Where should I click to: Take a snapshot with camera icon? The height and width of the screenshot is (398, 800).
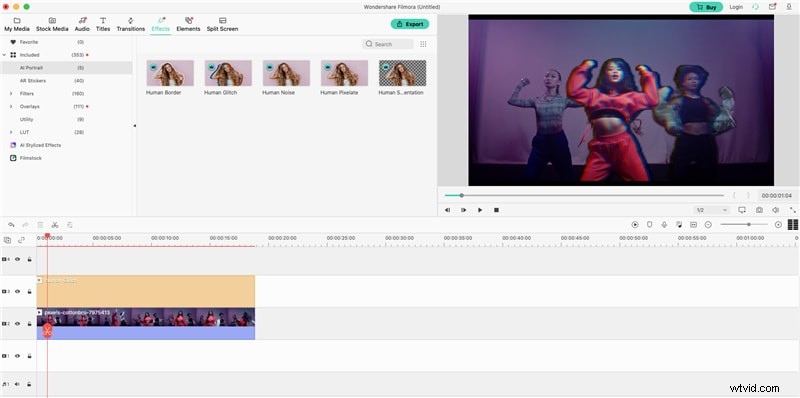click(x=759, y=210)
